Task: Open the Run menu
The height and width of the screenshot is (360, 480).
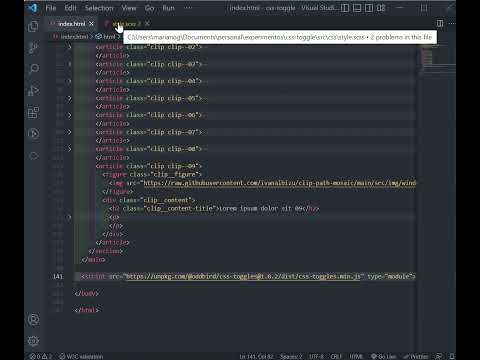Action: (168, 8)
